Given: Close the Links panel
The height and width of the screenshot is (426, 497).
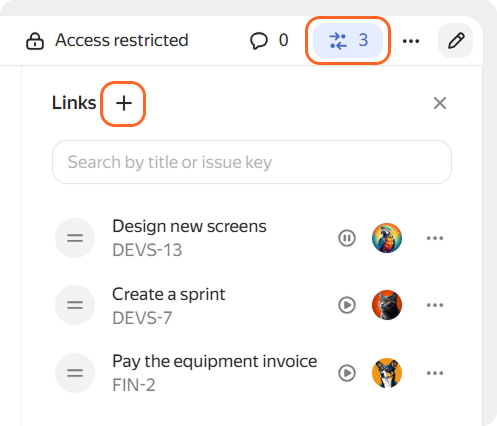Looking at the screenshot, I should click(440, 103).
